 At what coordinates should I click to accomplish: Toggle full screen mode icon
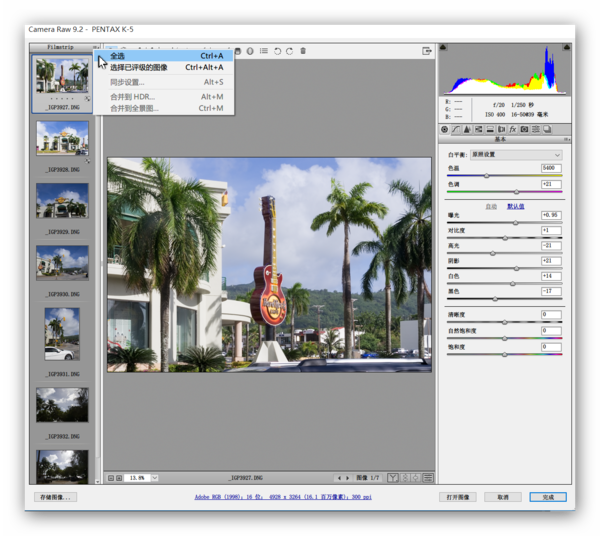click(427, 50)
